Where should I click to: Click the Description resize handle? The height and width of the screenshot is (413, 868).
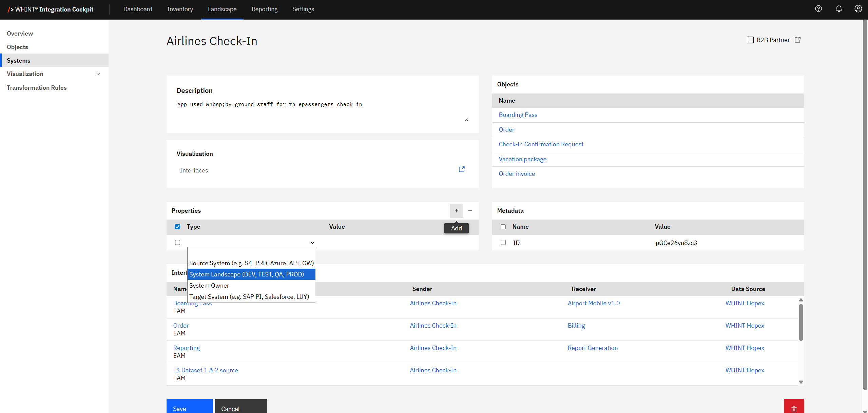pos(466,120)
